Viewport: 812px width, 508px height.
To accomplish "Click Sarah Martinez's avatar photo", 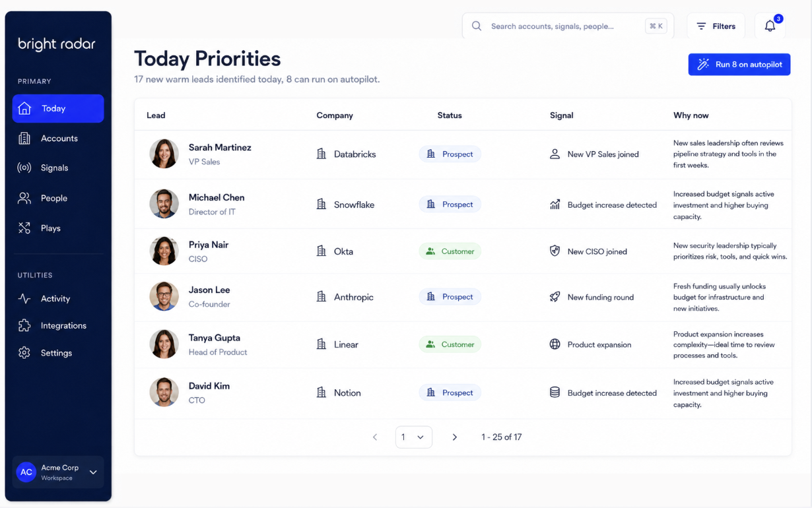I will coord(164,154).
